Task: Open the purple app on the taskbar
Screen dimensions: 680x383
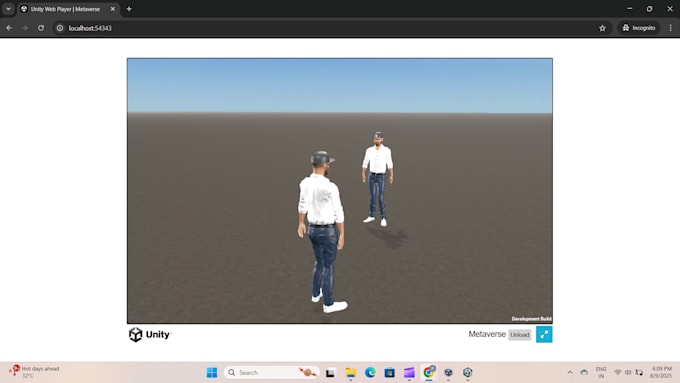Action: [409, 373]
